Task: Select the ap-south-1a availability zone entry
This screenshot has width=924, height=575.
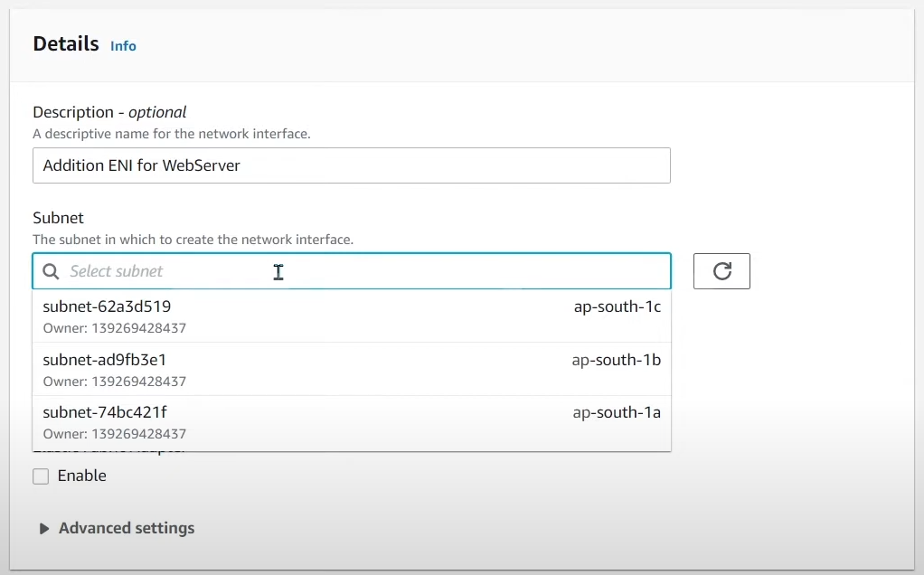Action: (617, 413)
